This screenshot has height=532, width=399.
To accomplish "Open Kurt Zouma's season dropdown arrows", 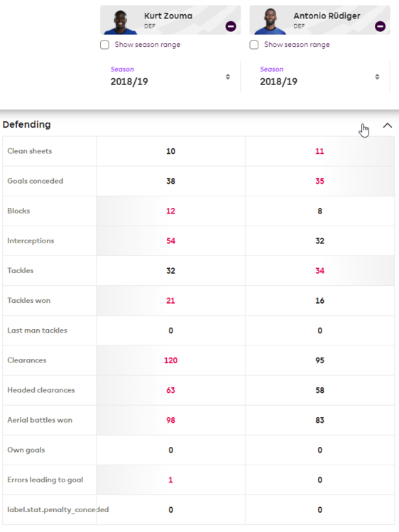I will click(x=228, y=77).
